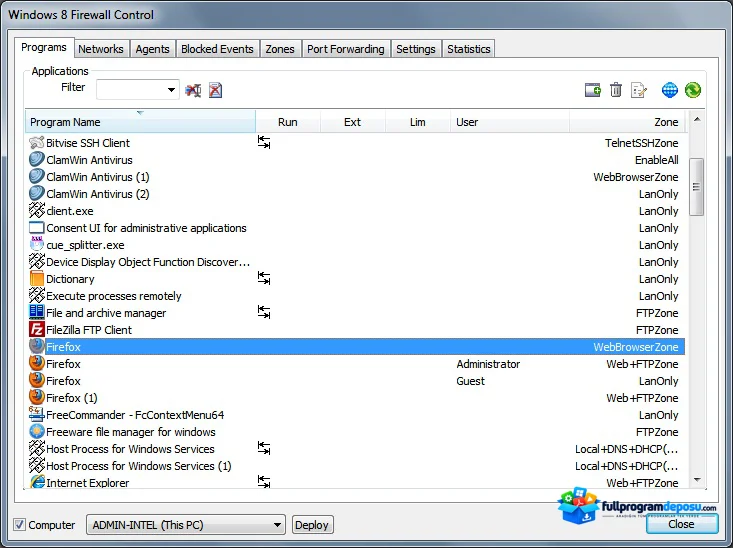Viewport: 733px width, 548px height.
Task: Click the add new application icon
Action: [x=593, y=90]
